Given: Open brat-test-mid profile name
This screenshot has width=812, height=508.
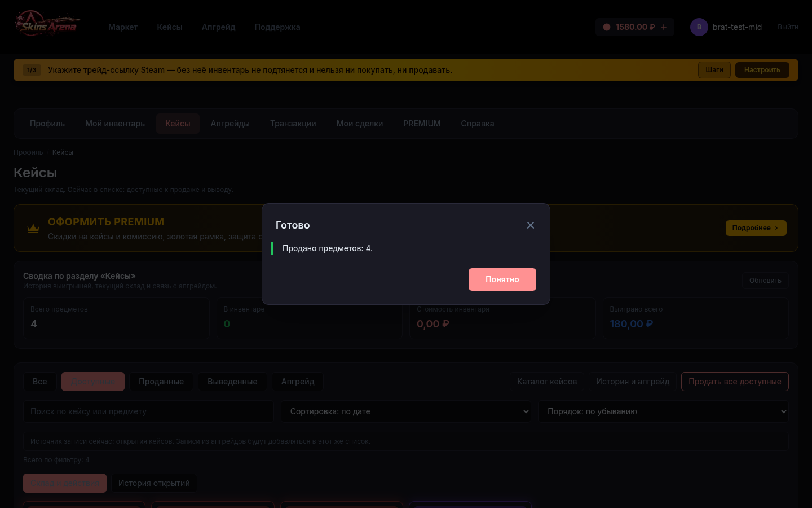Looking at the screenshot, I should click(737, 27).
